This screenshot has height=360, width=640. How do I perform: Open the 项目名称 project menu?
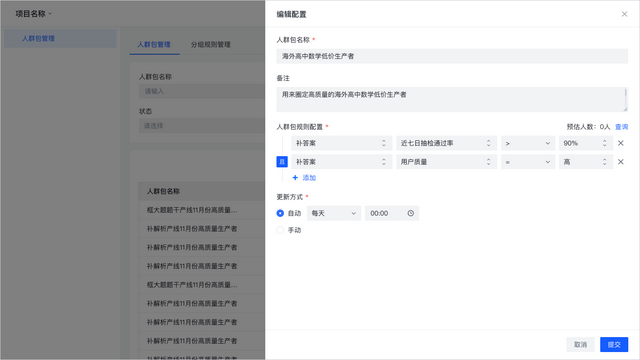coord(34,14)
